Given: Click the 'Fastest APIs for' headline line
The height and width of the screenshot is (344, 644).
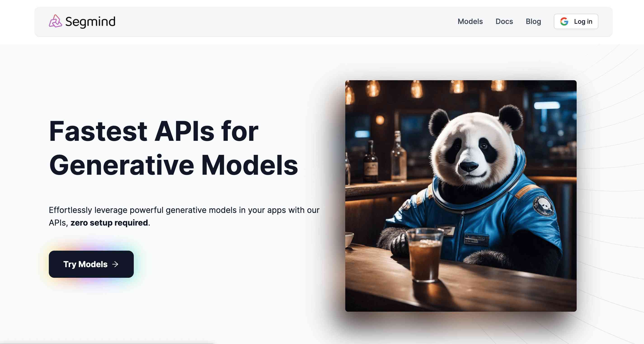Looking at the screenshot, I should (x=153, y=131).
